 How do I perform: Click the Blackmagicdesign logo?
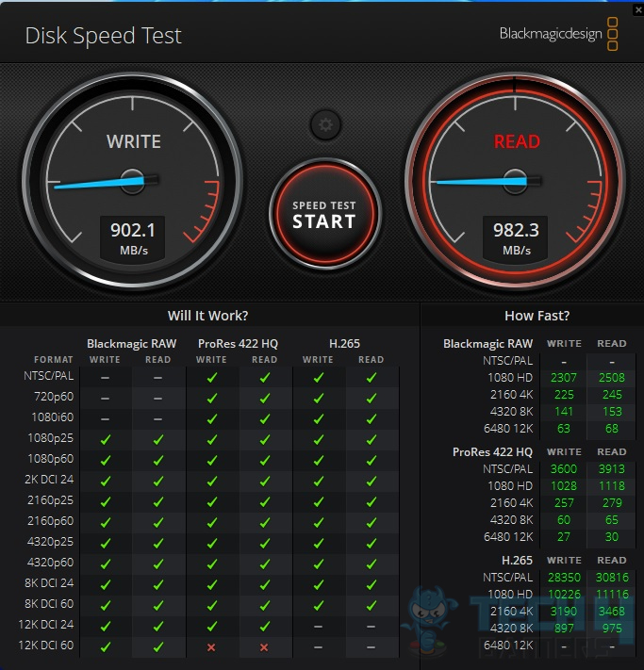pos(558,34)
